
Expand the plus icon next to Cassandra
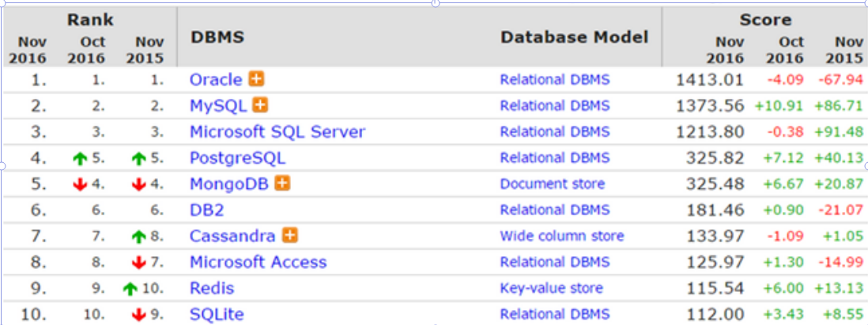click(289, 236)
